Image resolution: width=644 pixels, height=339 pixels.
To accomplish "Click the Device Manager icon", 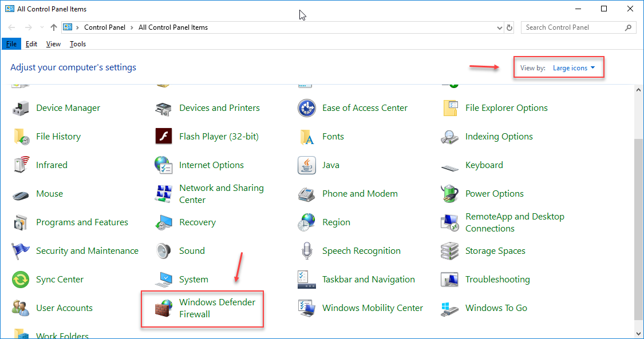I will tap(21, 108).
